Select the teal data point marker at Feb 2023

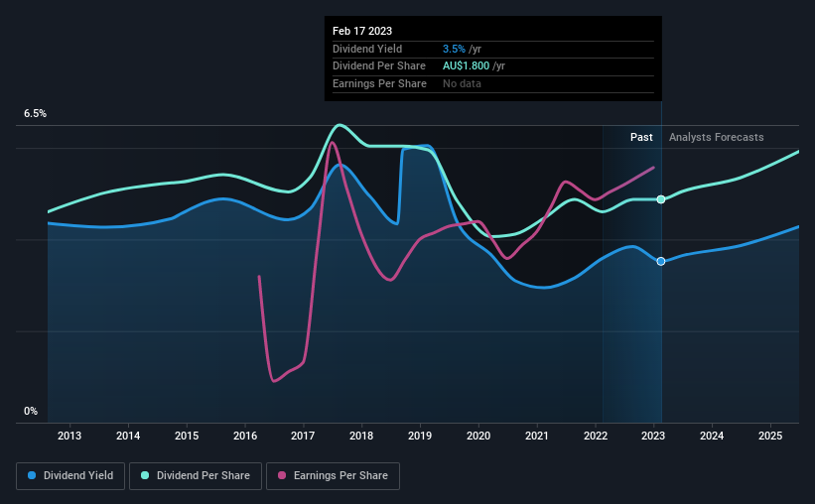(660, 199)
